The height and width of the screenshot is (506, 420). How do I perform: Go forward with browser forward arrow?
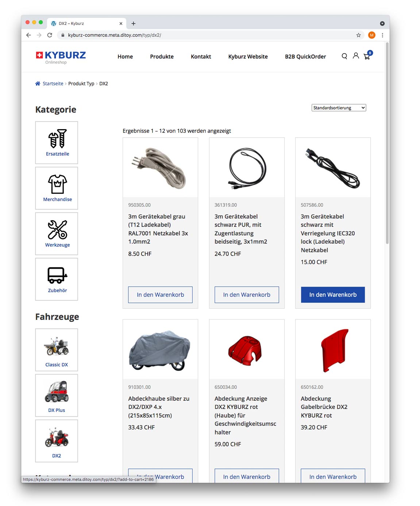coord(39,35)
